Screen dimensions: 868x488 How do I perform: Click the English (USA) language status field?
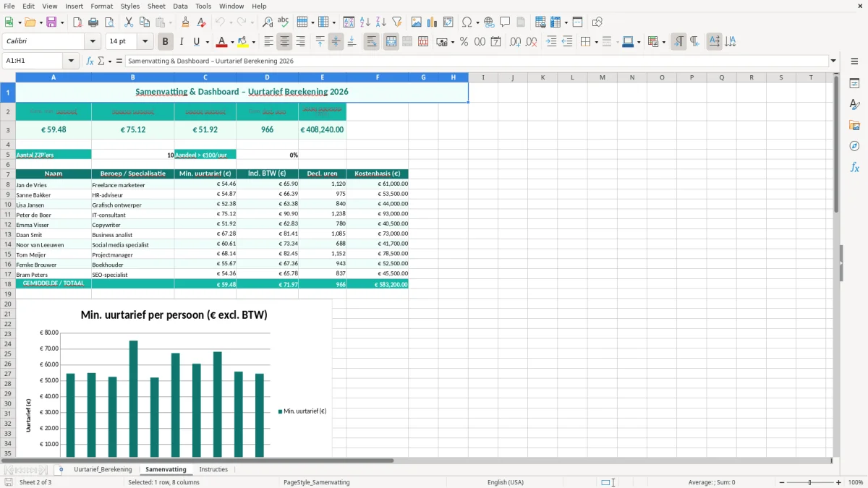[506, 482]
